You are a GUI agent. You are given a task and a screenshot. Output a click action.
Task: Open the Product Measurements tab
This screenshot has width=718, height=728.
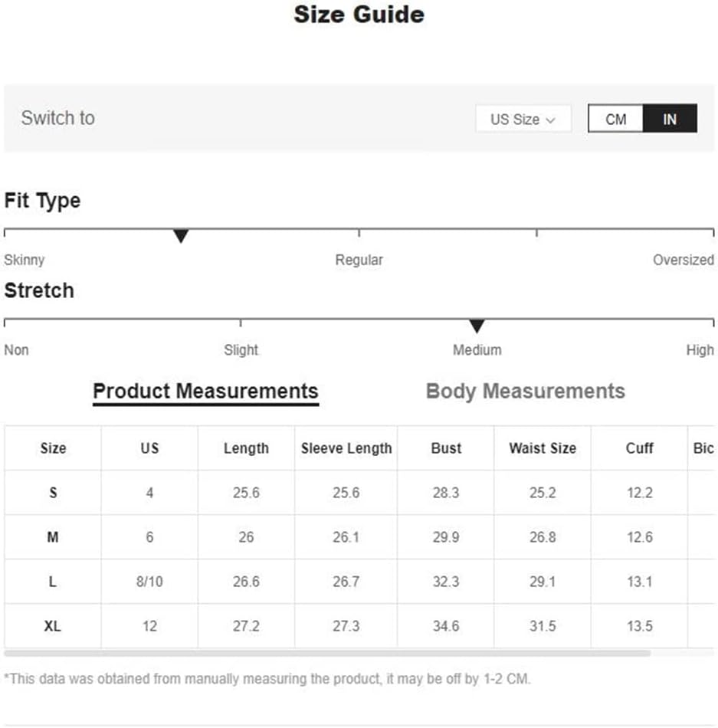coord(205,392)
